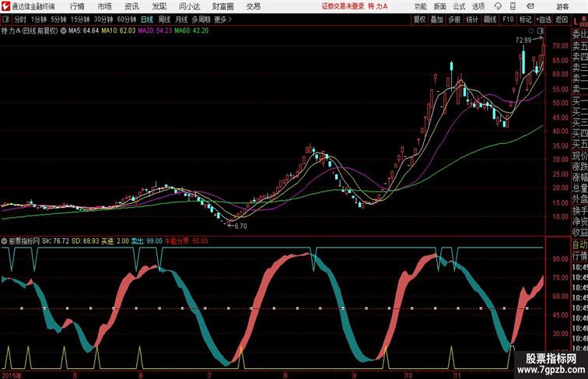The height and width of the screenshot is (379, 588).
Task: Click the 70.00 price axis label
Action: (560, 46)
